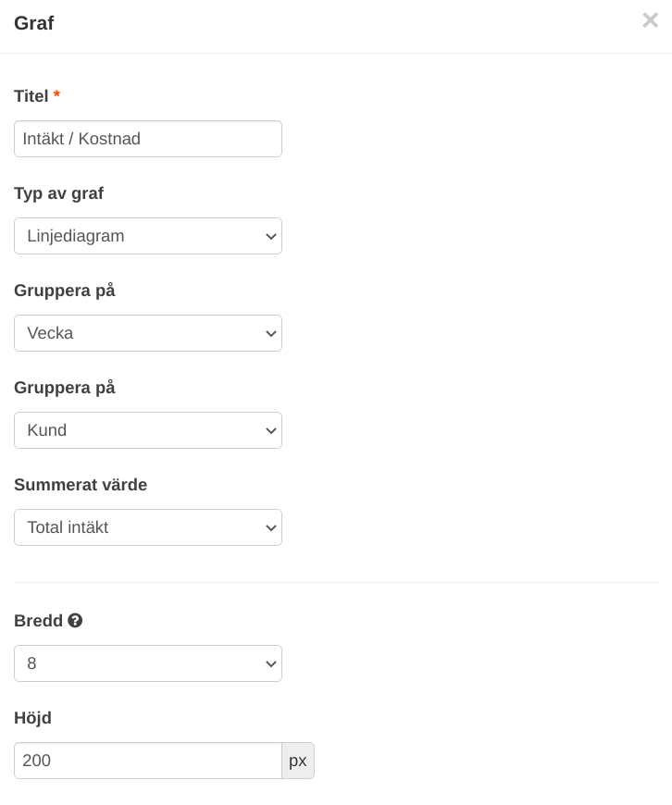The image size is (672, 805).
Task: Open the Bredd dropdown showing 8
Action: (148, 663)
